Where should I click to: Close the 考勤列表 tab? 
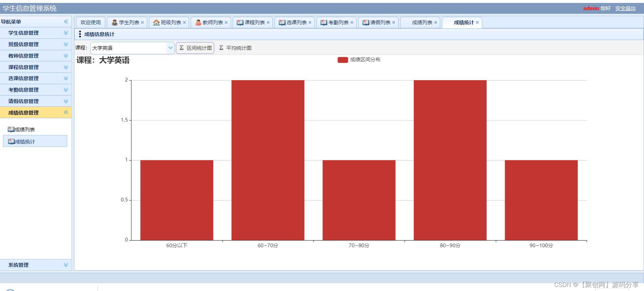352,23
